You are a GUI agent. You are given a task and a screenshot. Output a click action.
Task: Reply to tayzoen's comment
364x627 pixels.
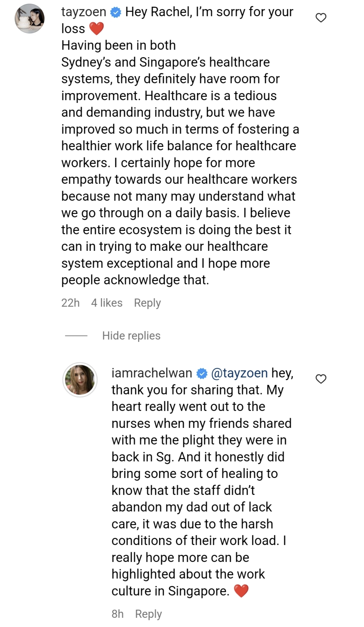pos(147,303)
